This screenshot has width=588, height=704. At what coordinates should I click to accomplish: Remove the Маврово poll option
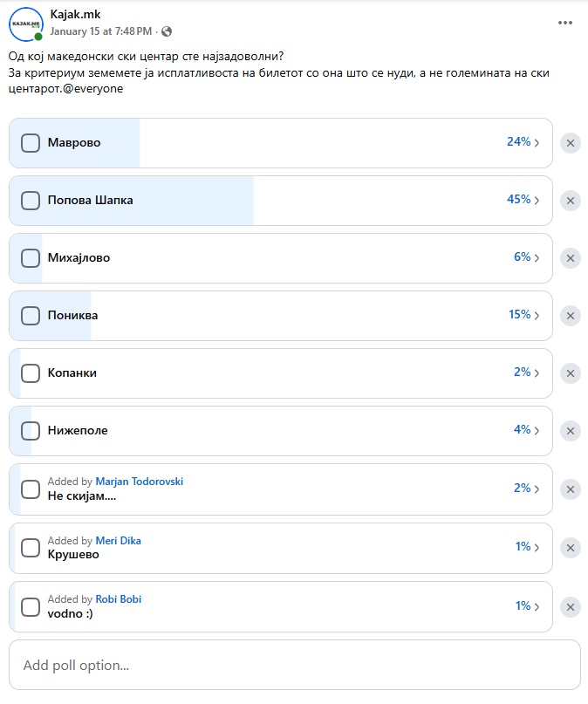click(571, 143)
